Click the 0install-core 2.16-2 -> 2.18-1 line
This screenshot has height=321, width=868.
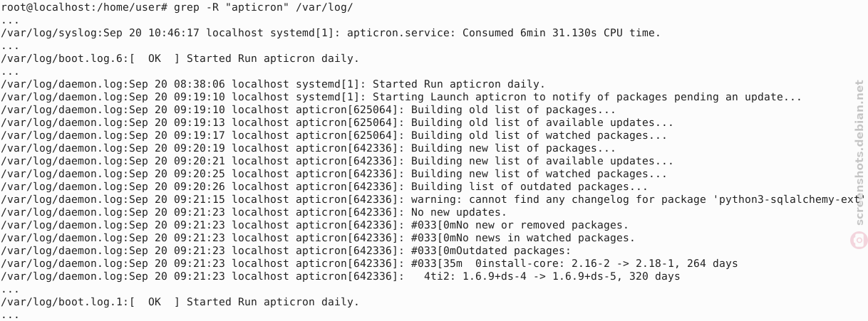369,263
